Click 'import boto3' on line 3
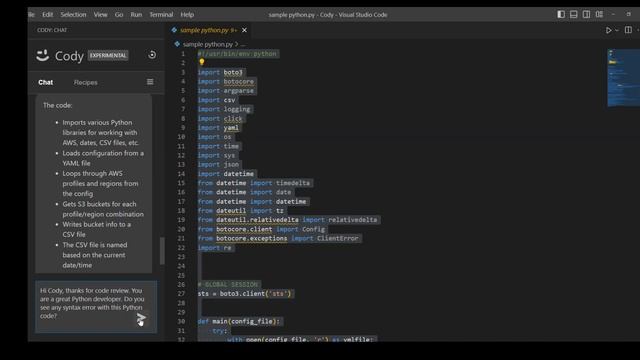 220,72
